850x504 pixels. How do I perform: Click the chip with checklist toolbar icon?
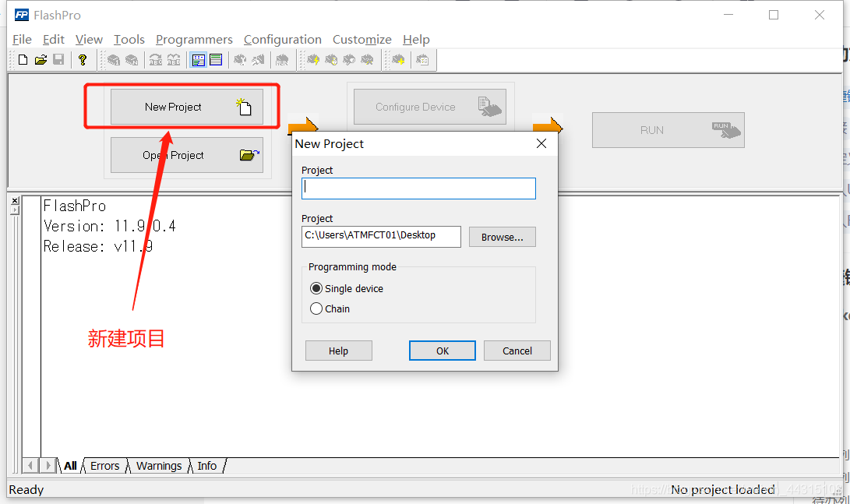click(x=422, y=60)
